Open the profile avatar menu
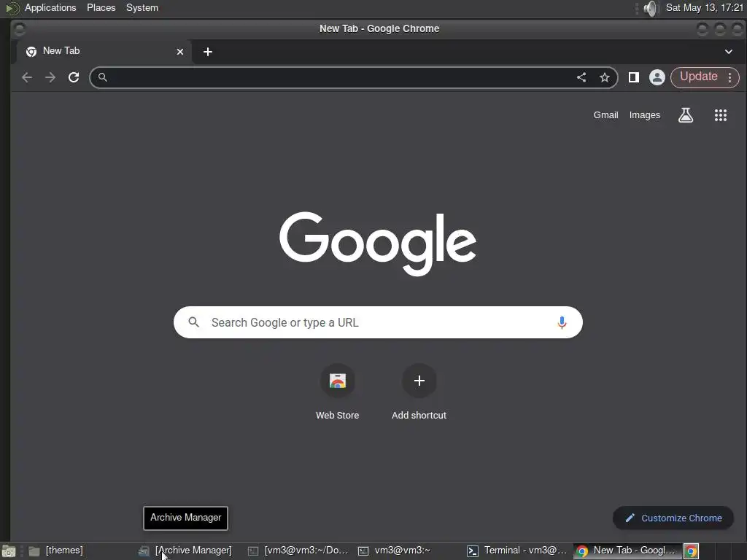 657,77
